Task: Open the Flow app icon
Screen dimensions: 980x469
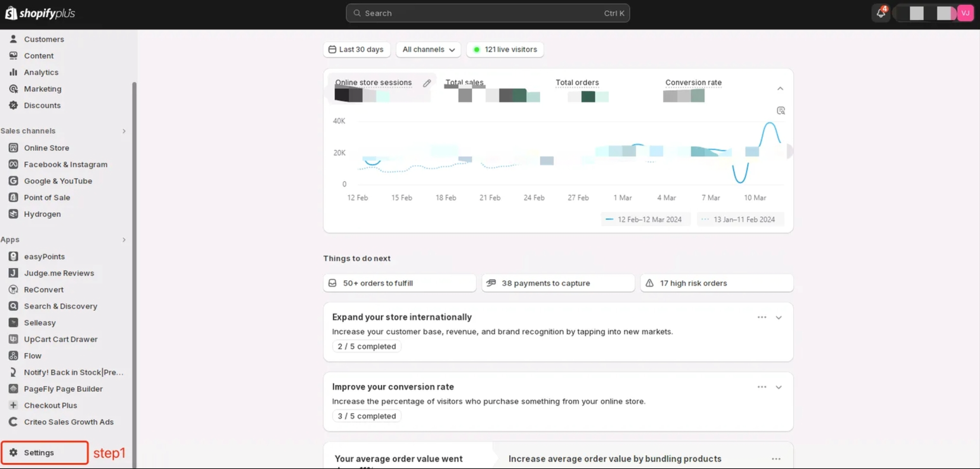Action: coord(13,356)
